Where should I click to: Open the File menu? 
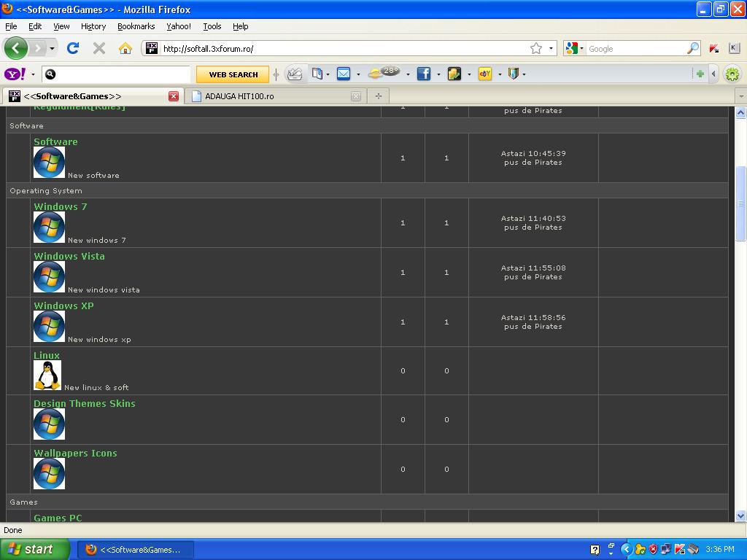(x=11, y=26)
